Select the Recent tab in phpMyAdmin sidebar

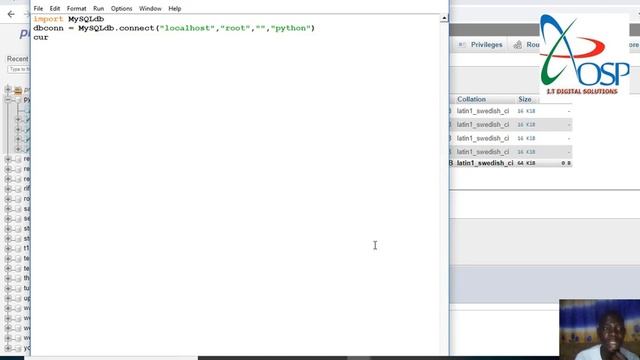tap(17, 59)
